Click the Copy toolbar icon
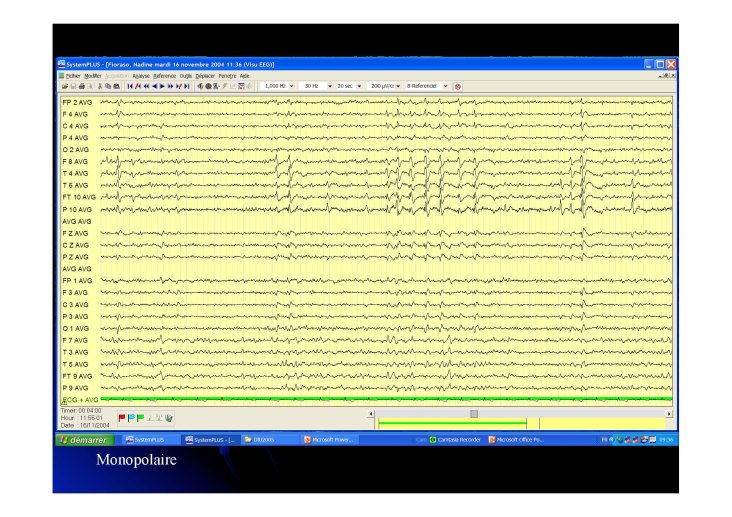The width and height of the screenshot is (732, 517). tap(108, 86)
